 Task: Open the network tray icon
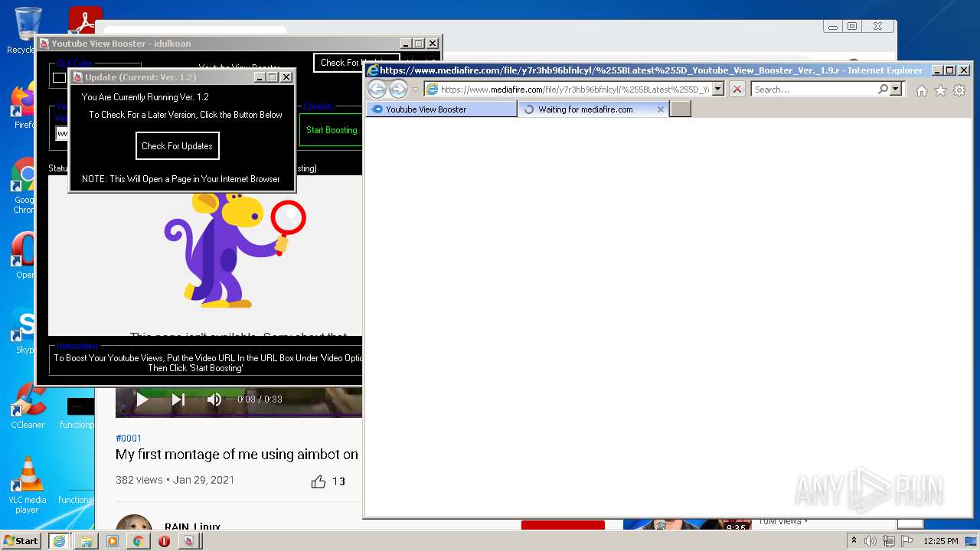(x=889, y=541)
